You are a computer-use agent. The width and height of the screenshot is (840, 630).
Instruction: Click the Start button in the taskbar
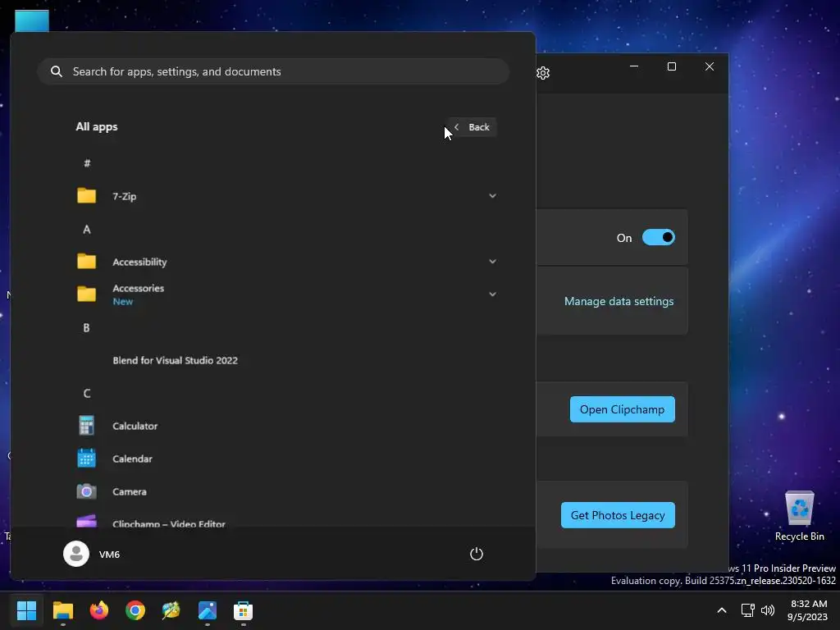tap(26, 610)
